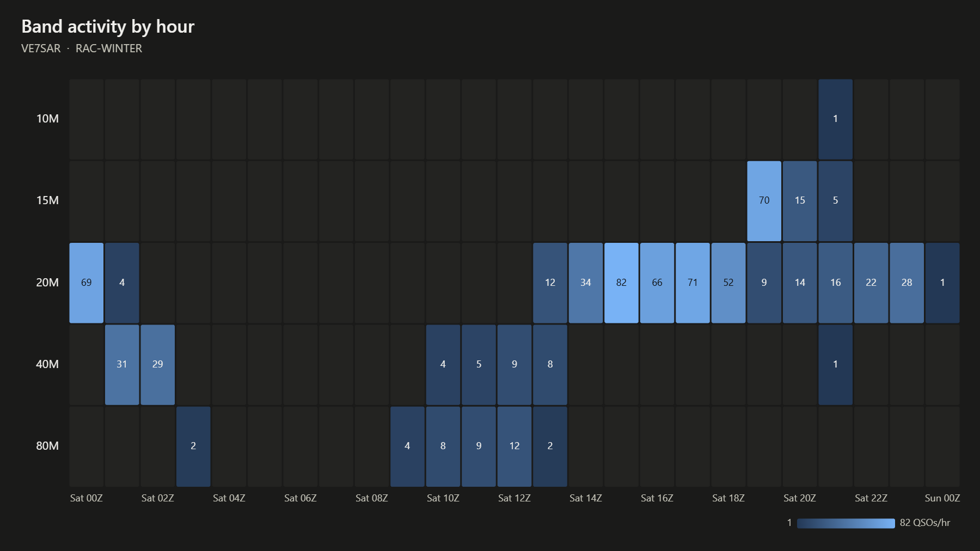Screen dimensions: 980x551
Task: Click the RAC-WINTER contest label
Action: click(x=109, y=48)
